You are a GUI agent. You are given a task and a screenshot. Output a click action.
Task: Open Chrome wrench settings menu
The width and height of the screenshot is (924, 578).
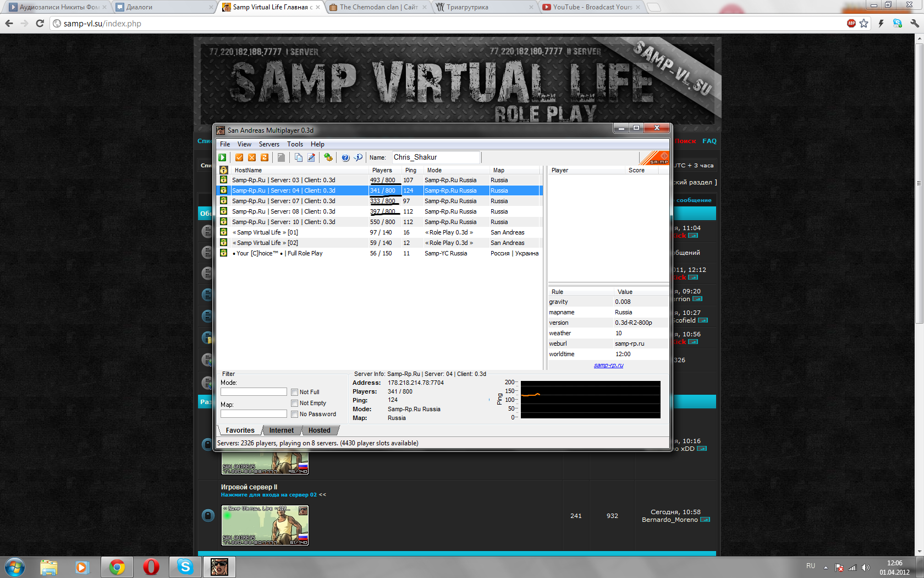pyautogui.click(x=915, y=23)
